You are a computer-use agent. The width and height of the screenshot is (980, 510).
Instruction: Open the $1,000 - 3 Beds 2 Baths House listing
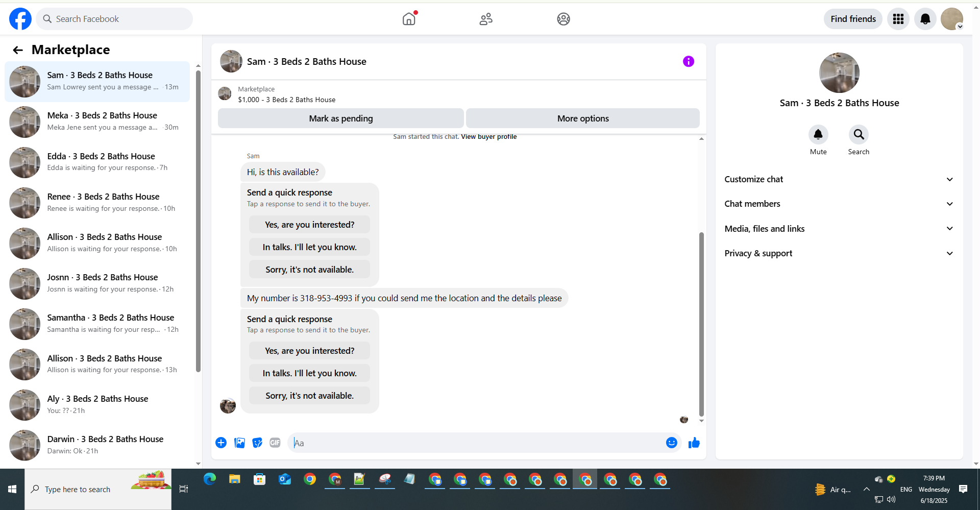287,100
